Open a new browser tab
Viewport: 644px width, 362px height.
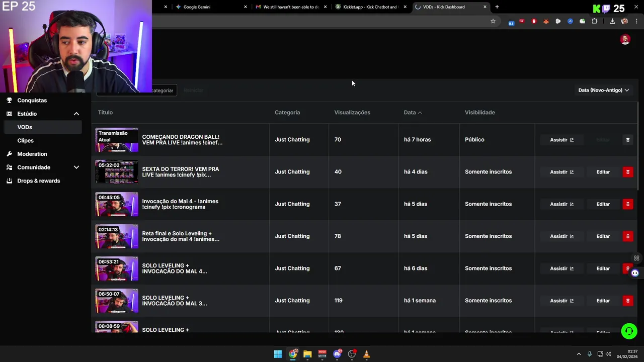click(x=497, y=7)
